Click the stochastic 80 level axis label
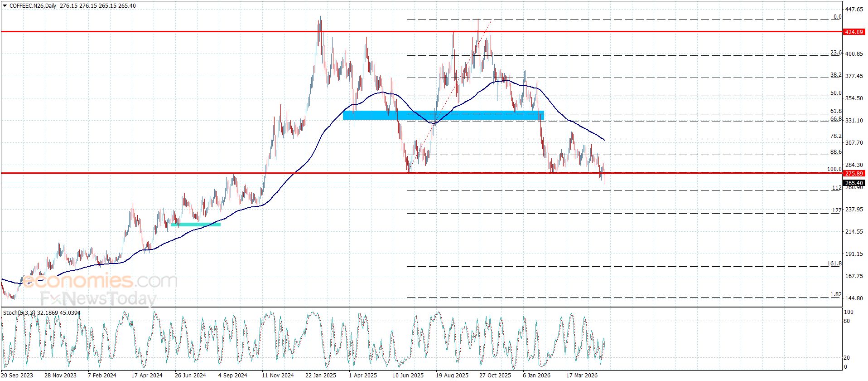The height and width of the screenshot is (381, 868). click(846, 321)
